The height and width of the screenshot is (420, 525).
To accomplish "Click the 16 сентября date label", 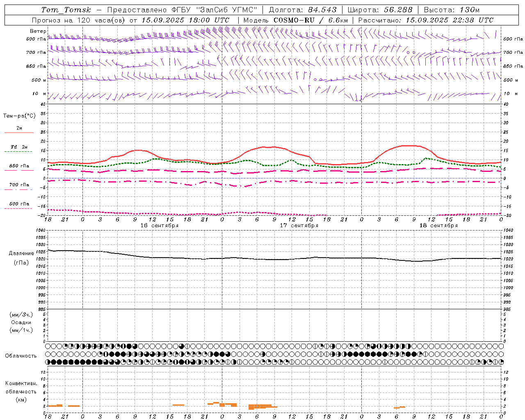I will pyautogui.click(x=160, y=226).
